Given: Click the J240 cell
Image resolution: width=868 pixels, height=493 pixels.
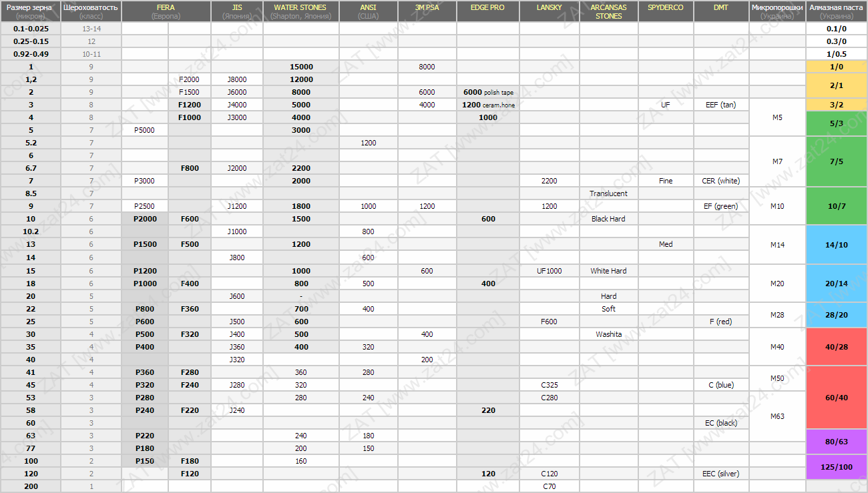Looking at the screenshot, I should [237, 410].
